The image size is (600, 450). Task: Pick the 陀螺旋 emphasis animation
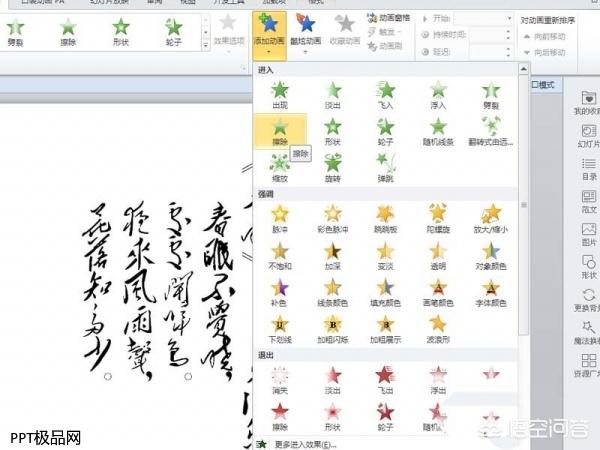(x=438, y=219)
